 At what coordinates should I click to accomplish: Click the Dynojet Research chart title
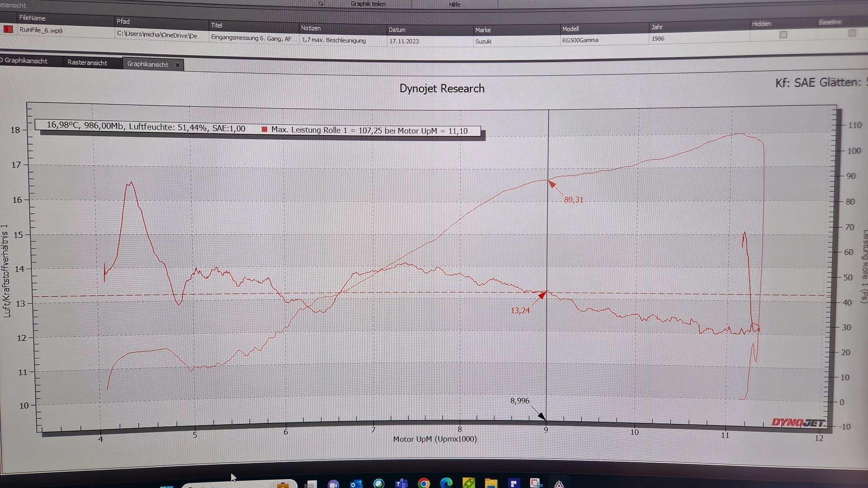442,88
